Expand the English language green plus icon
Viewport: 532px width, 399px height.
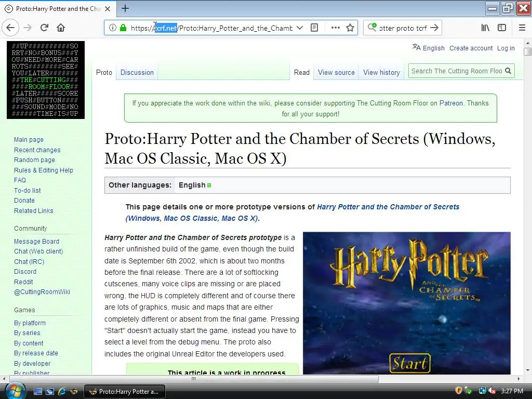click(209, 185)
